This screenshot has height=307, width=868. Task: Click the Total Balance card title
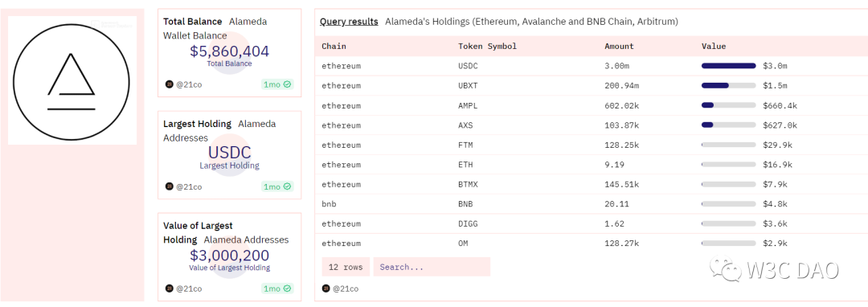192,22
